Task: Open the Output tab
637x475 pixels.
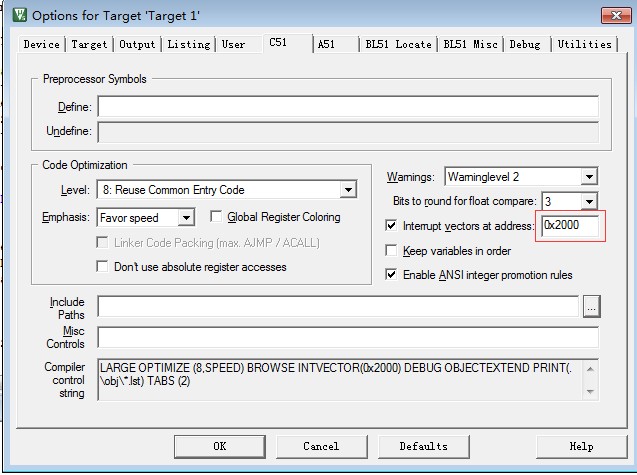Action: pos(137,44)
